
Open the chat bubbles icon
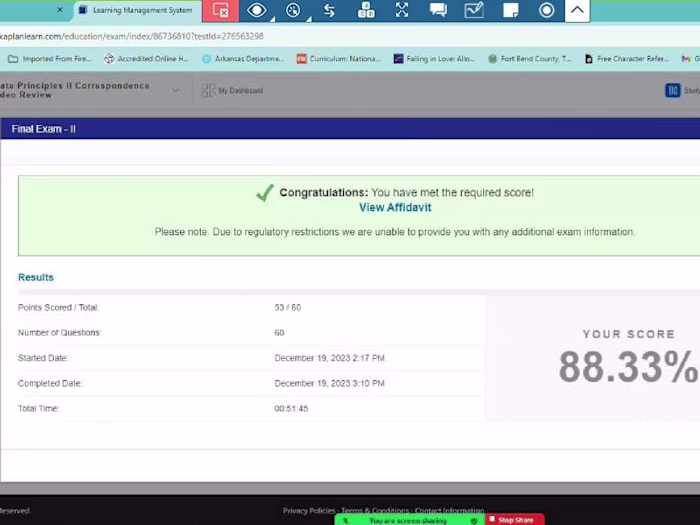438,10
